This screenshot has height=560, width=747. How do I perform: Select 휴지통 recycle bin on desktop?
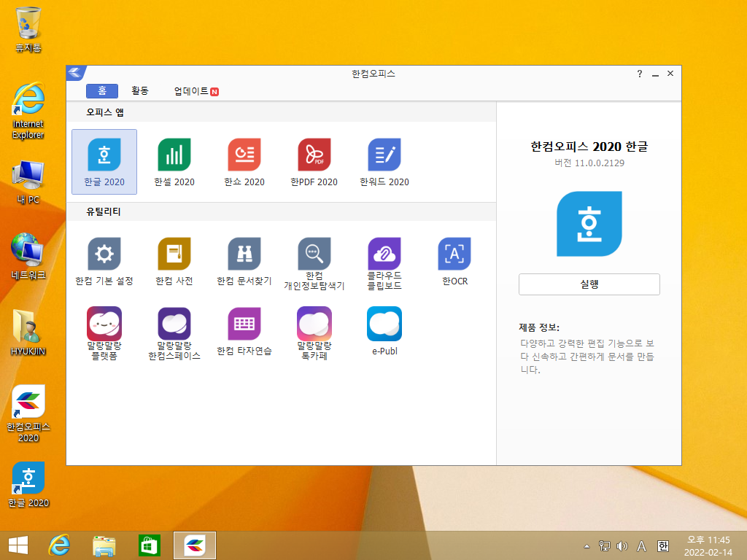(28, 29)
